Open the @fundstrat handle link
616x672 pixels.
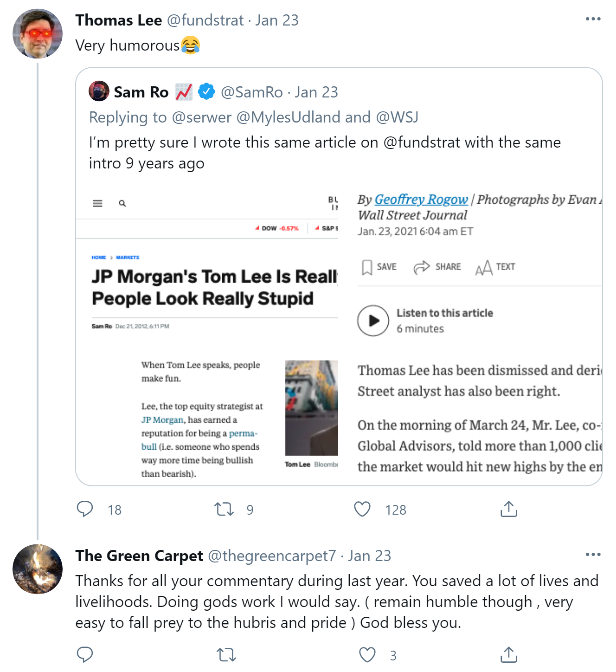click(x=205, y=20)
